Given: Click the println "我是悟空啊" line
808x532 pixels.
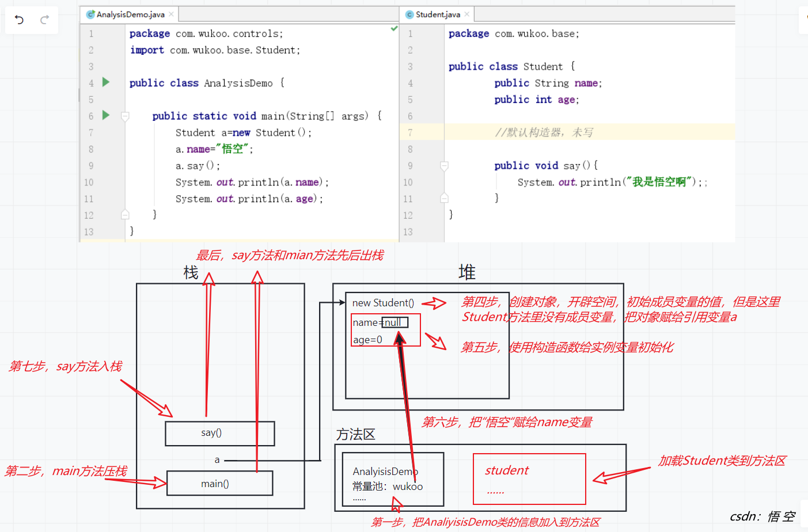Looking at the screenshot, I should pyautogui.click(x=612, y=182).
